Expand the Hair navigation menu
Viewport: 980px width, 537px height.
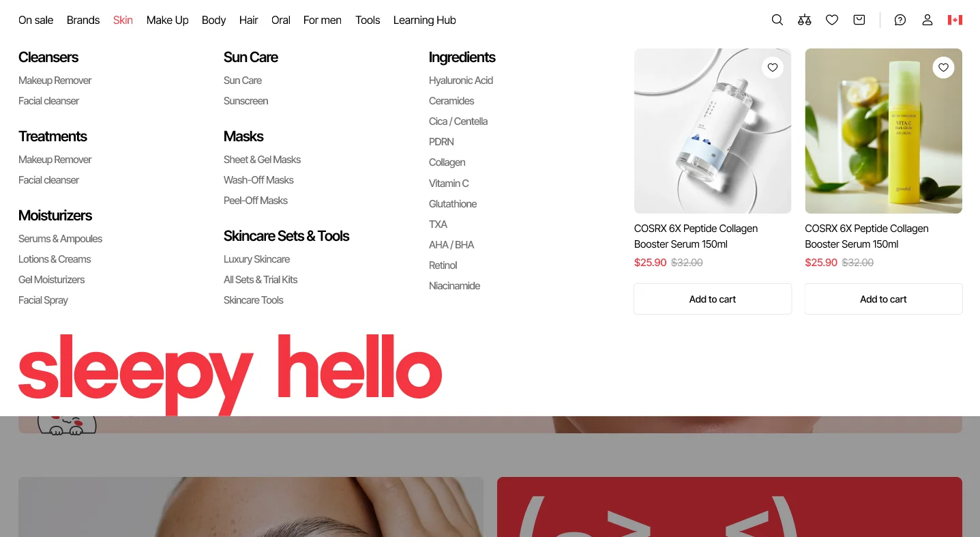[x=248, y=20]
